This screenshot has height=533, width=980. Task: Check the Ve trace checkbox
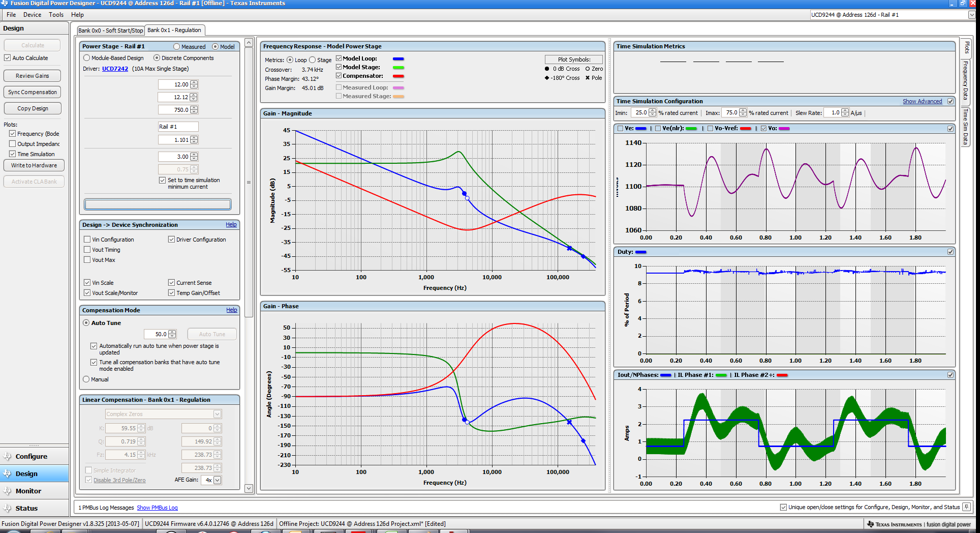(x=620, y=129)
